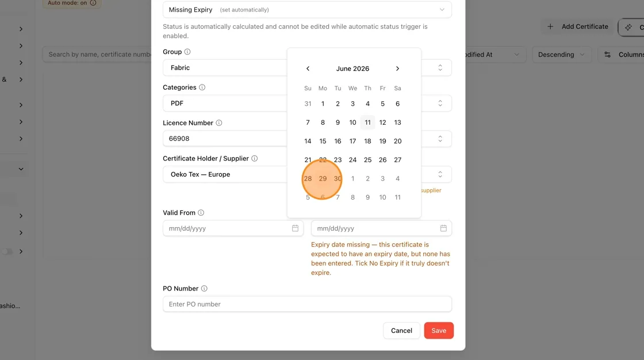Viewport: 644px width, 360px height.
Task: Select June 11 in the calendar
Action: 367,122
